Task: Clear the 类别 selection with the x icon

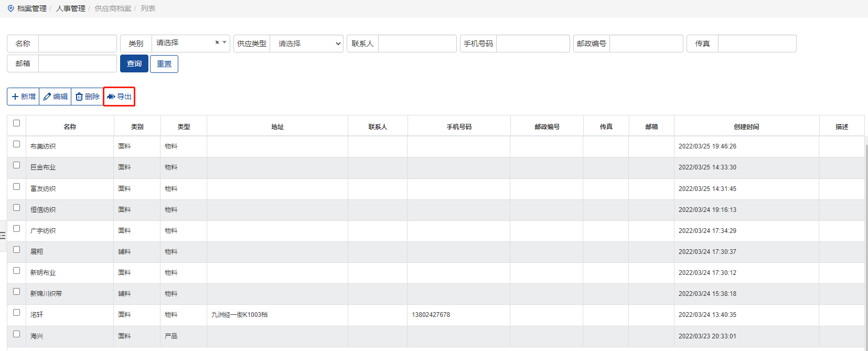Action: (x=217, y=42)
